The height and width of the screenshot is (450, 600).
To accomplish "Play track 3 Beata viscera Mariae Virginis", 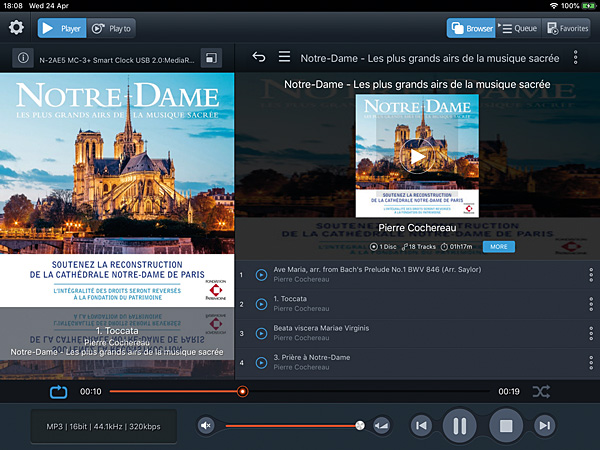I will pyautogui.click(x=261, y=334).
